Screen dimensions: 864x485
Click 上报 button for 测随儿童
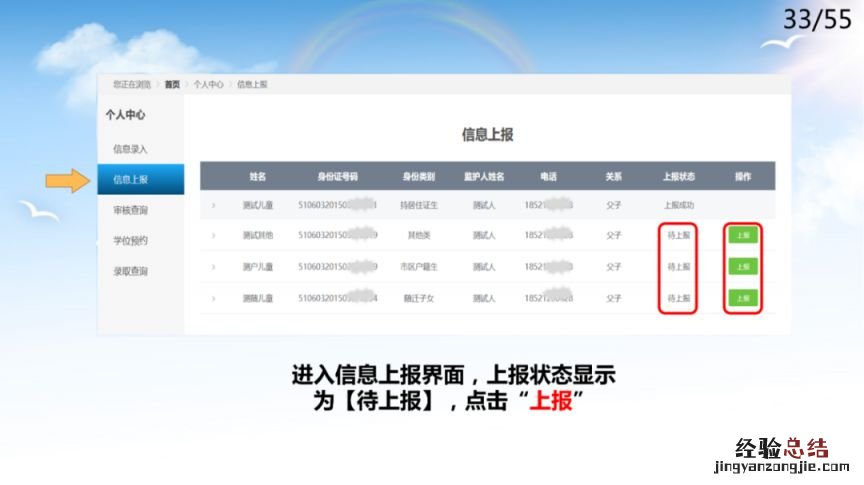click(x=743, y=298)
